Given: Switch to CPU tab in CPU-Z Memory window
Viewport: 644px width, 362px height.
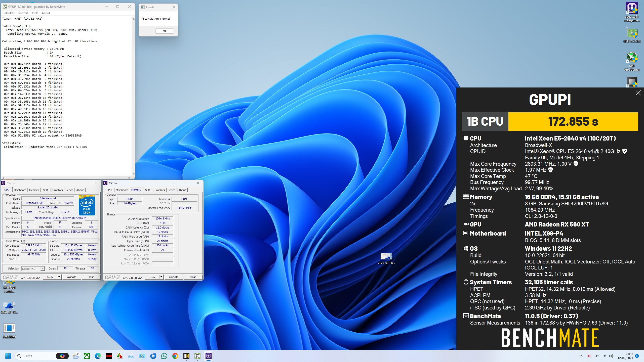Looking at the screenshot, I should click(x=109, y=190).
